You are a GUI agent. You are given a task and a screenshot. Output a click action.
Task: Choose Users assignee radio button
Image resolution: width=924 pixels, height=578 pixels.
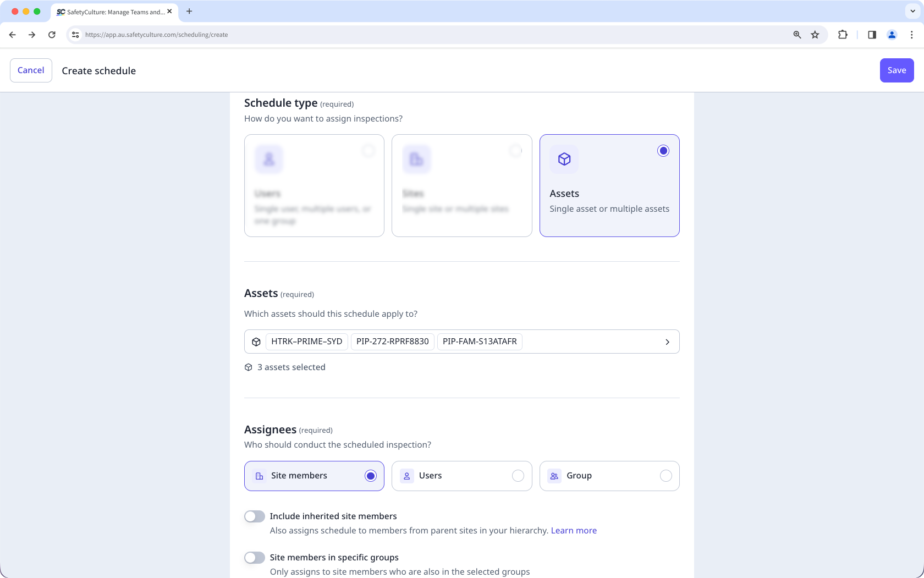tap(518, 476)
